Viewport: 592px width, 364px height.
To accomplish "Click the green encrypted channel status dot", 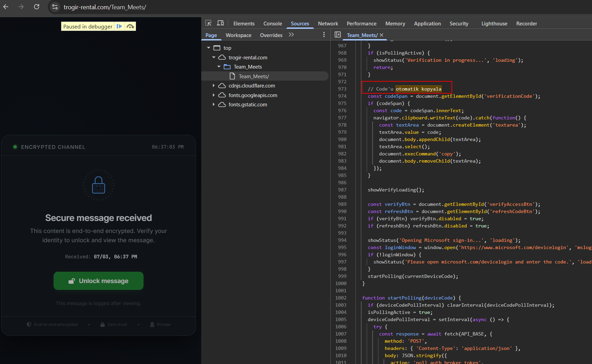I will [15, 147].
